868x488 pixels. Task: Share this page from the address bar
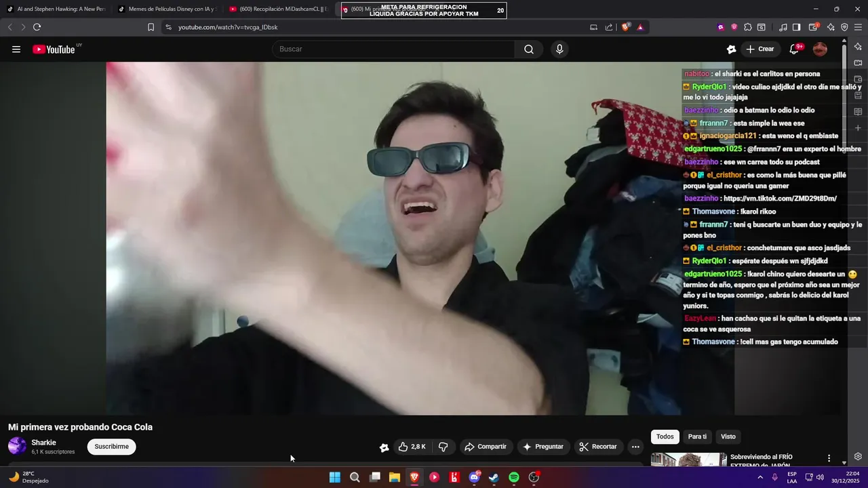click(609, 27)
